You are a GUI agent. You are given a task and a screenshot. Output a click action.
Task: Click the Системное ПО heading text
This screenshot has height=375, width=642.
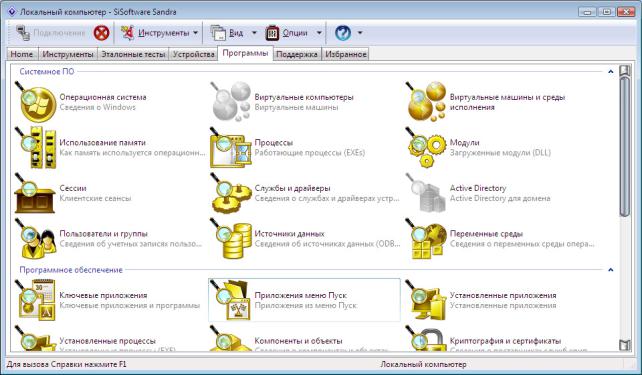47,72
